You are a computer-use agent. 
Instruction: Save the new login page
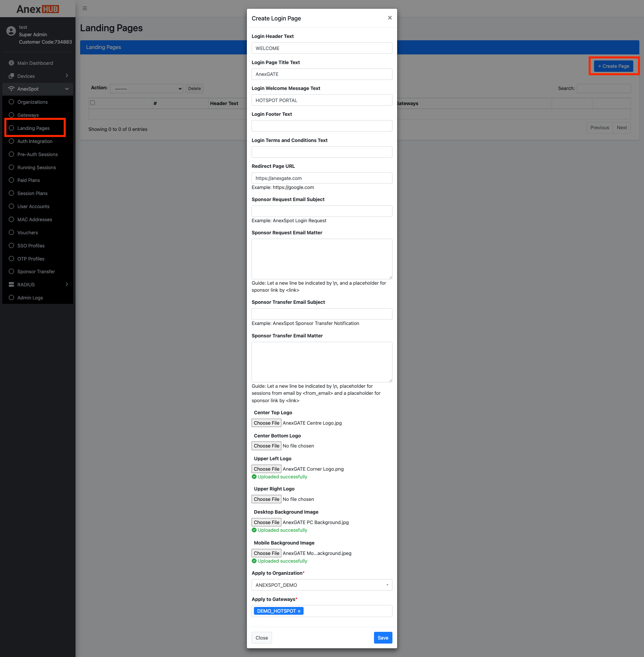pos(383,638)
